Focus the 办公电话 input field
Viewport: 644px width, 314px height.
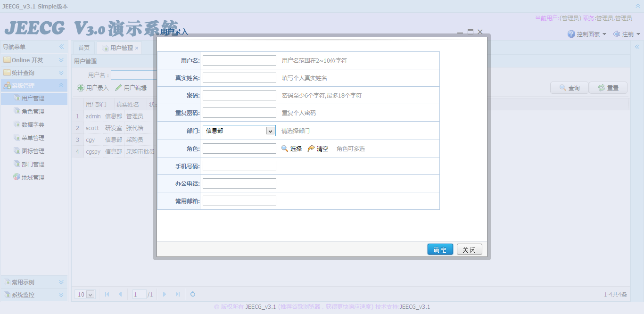click(x=239, y=183)
